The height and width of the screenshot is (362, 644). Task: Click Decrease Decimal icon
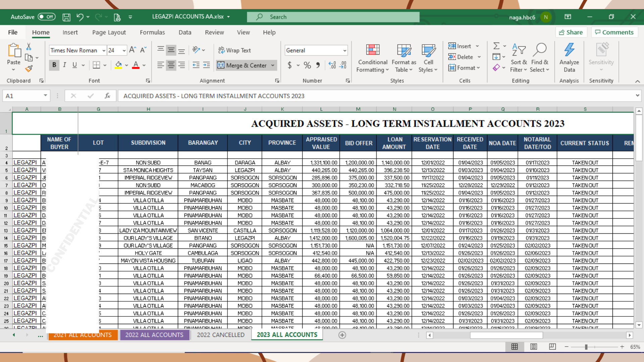[x=343, y=65]
